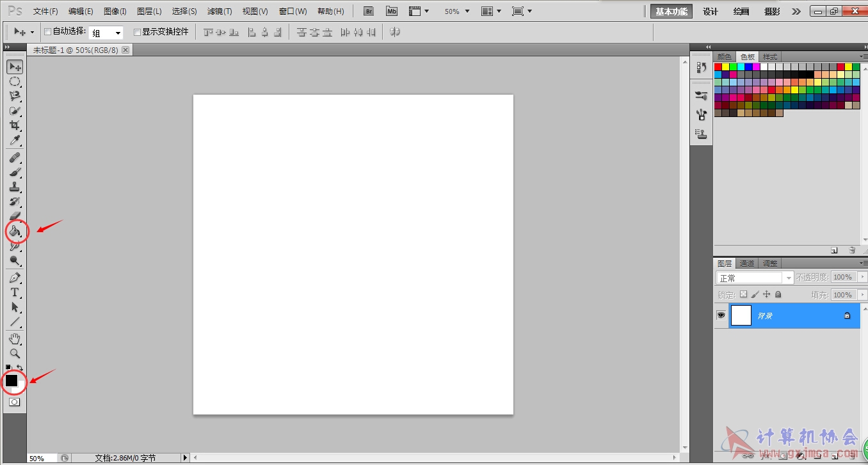Open the 组 auto-select dropdown
868x465 pixels.
click(x=106, y=33)
